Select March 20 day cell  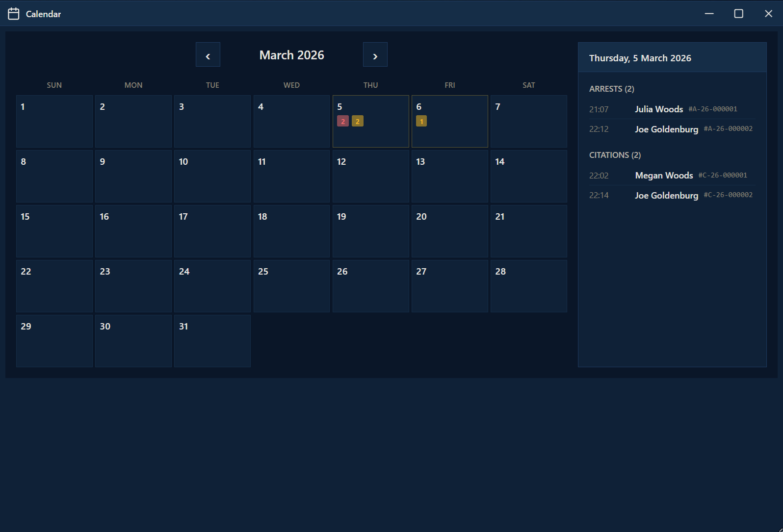(449, 231)
